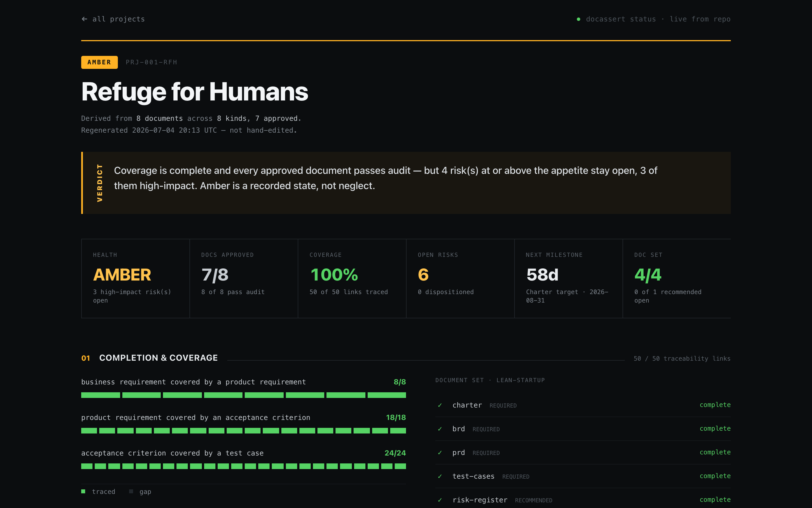Click the business requirement coverage progress bar
812x508 pixels.
[x=244, y=395]
